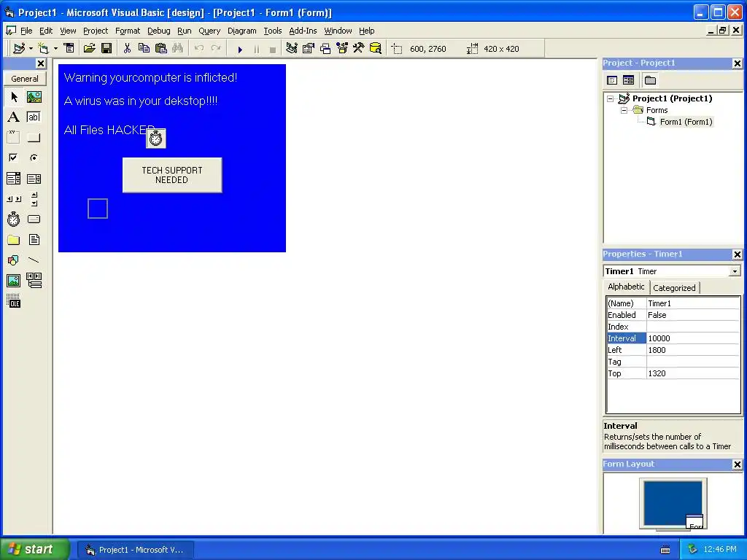Click View Object in Project panel
This screenshot has width=747, height=560.
click(x=628, y=80)
